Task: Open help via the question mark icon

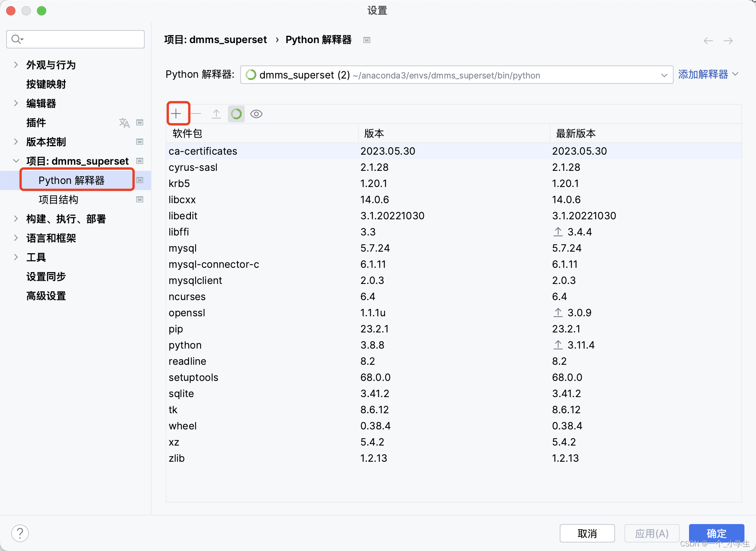Action: 20,533
